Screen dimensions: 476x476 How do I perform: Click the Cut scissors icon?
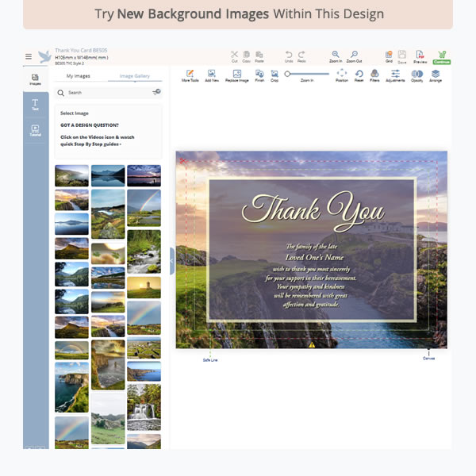coord(234,56)
